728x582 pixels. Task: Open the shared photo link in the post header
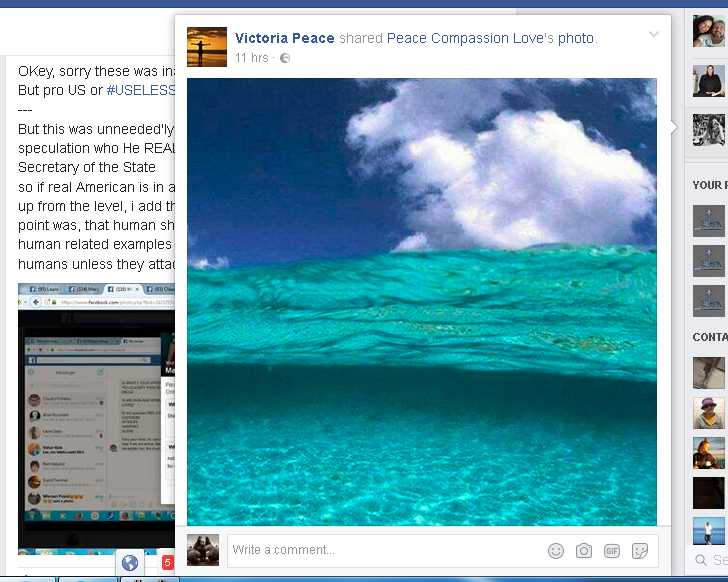[x=576, y=38]
